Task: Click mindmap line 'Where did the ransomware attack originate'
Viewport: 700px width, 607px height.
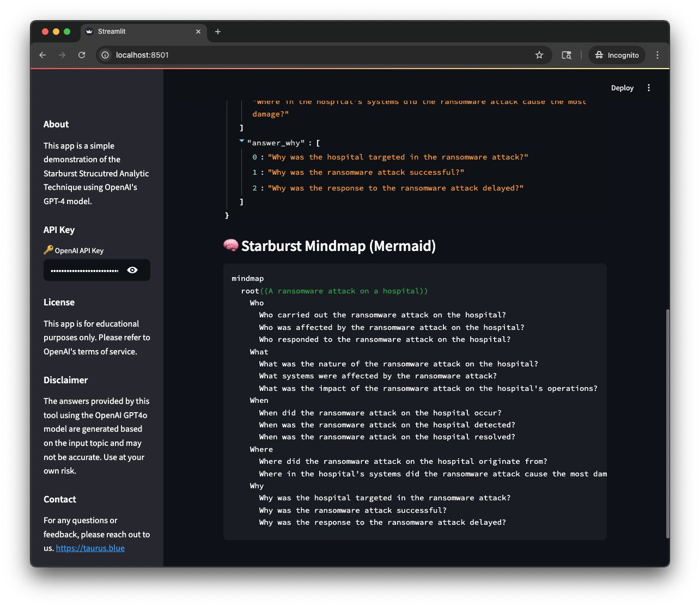Action: click(403, 462)
